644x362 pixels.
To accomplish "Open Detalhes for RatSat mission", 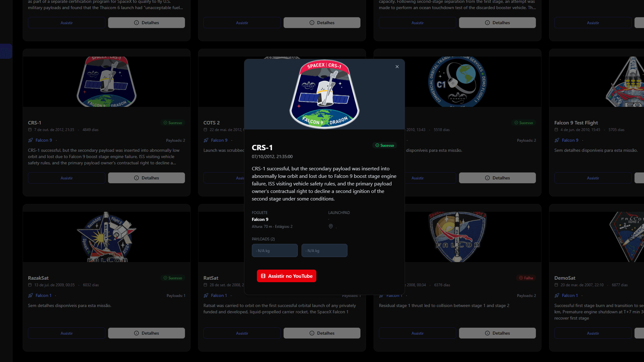I will click(x=322, y=333).
